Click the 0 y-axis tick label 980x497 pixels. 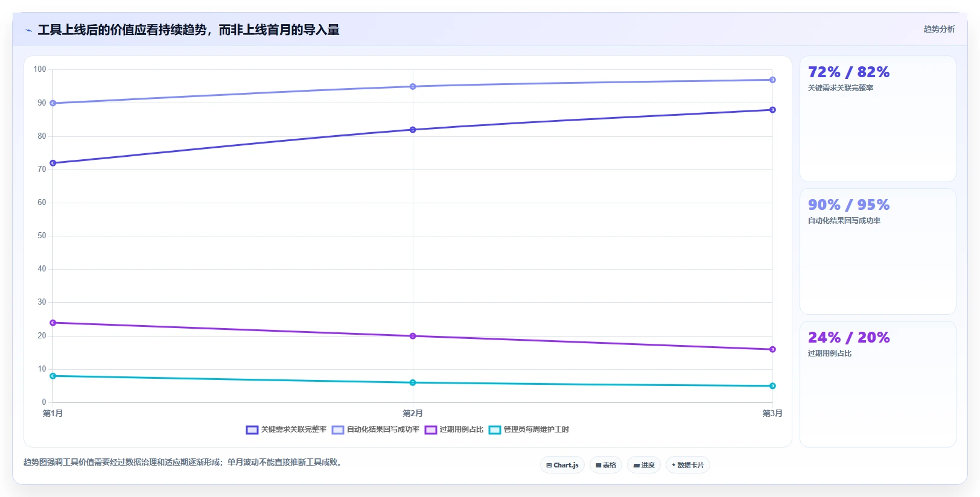point(43,402)
